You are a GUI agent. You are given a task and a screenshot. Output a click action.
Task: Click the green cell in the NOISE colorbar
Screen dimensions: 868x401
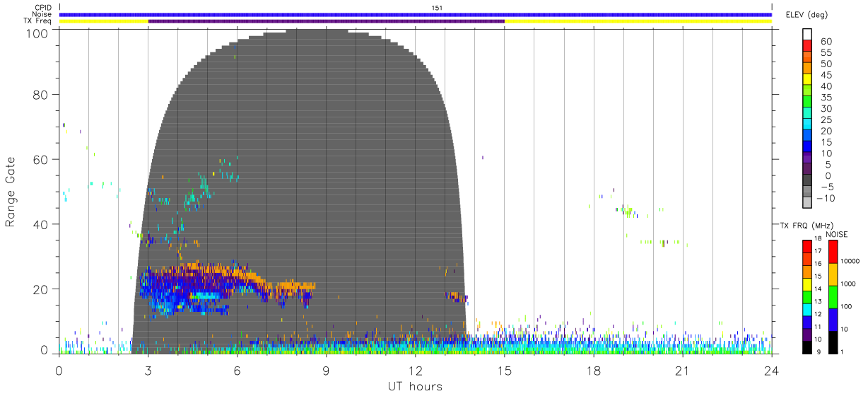click(x=833, y=297)
